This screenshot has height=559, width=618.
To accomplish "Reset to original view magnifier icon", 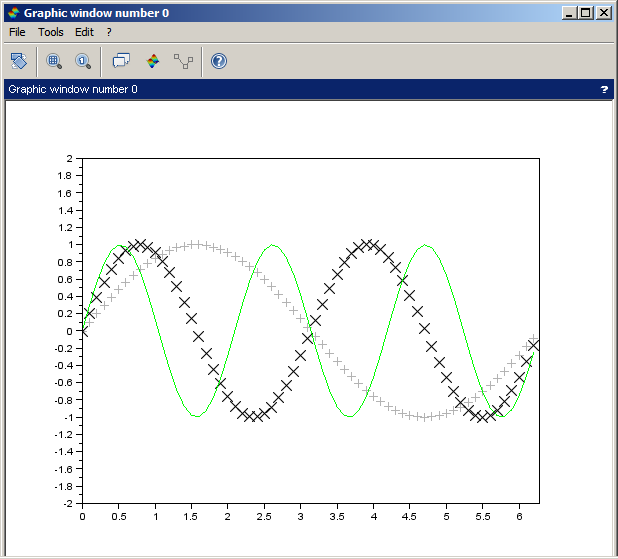I will (82, 61).
